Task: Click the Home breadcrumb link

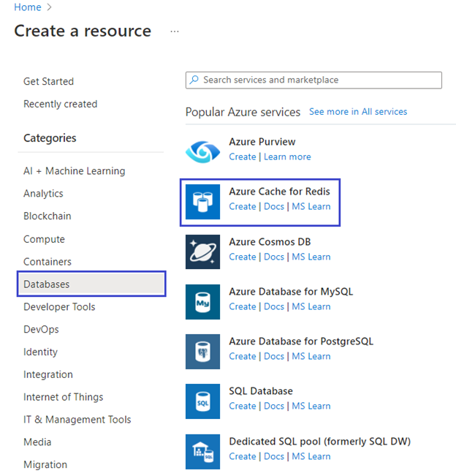Action: click(x=27, y=7)
